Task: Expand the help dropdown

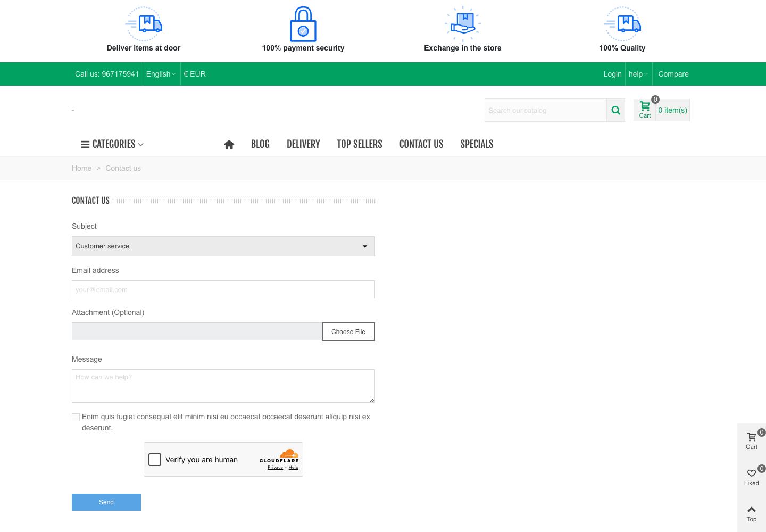Action: [x=638, y=74]
